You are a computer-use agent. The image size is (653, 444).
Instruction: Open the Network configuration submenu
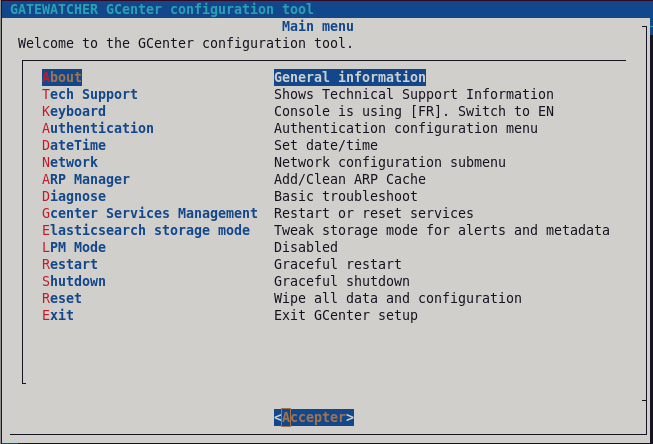70,162
